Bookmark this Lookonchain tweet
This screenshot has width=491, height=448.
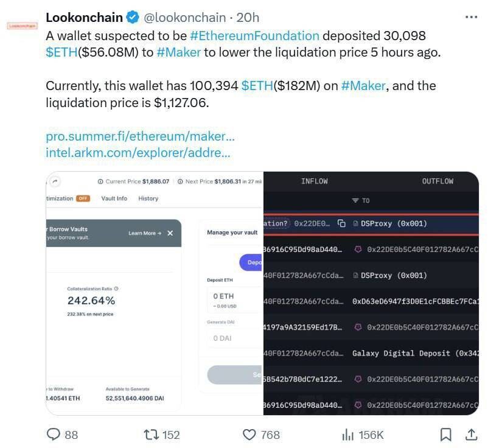point(446,435)
